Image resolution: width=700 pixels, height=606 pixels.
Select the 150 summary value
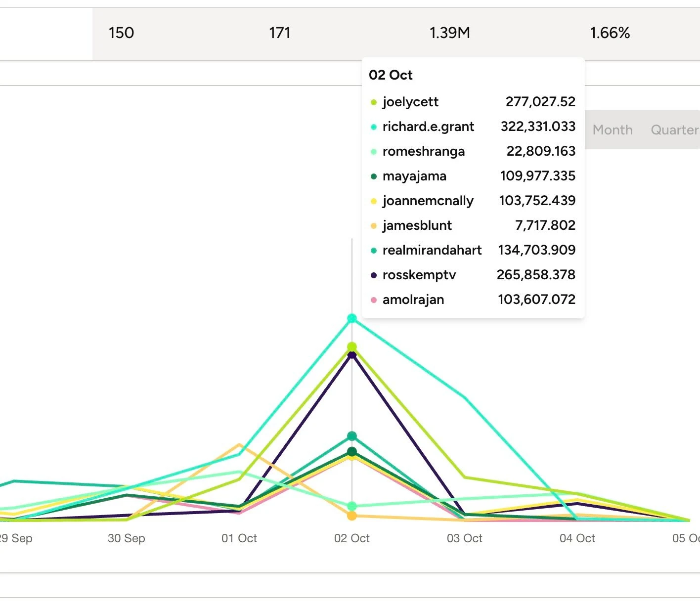click(121, 33)
